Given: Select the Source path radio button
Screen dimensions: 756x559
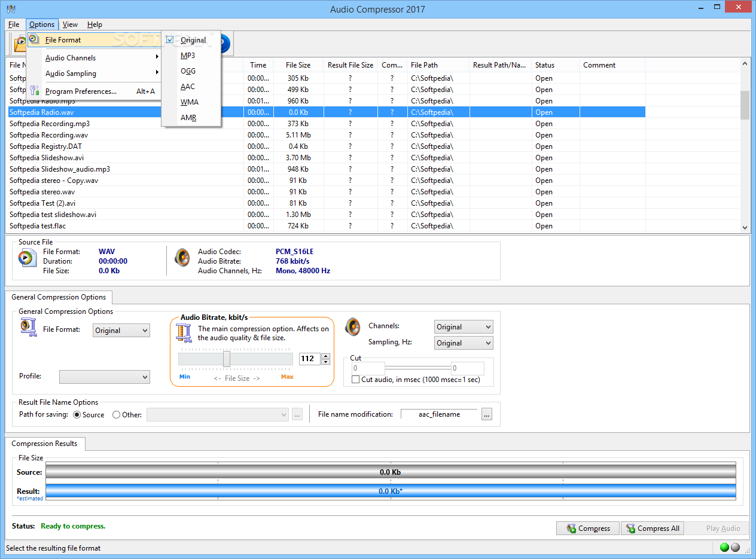Looking at the screenshot, I should click(x=77, y=414).
